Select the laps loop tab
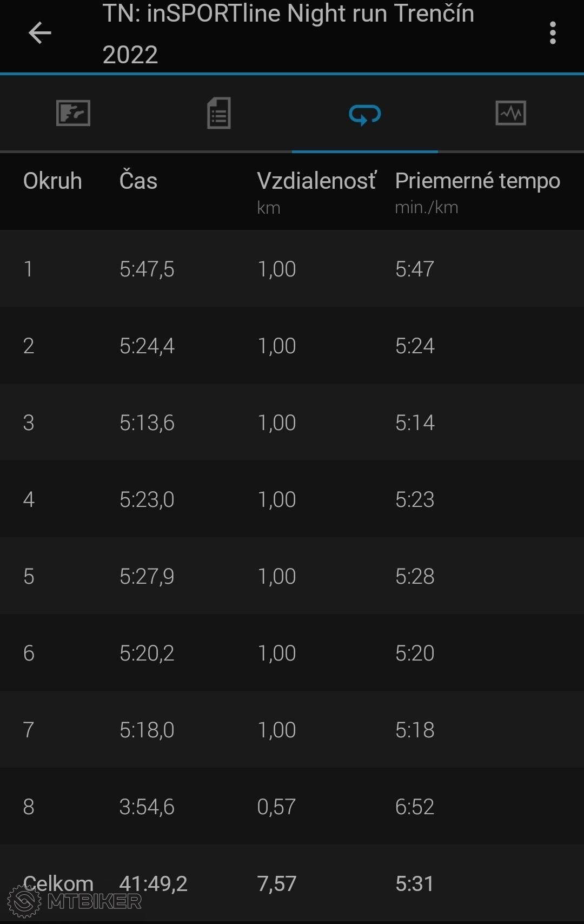The image size is (584, 924). click(365, 114)
